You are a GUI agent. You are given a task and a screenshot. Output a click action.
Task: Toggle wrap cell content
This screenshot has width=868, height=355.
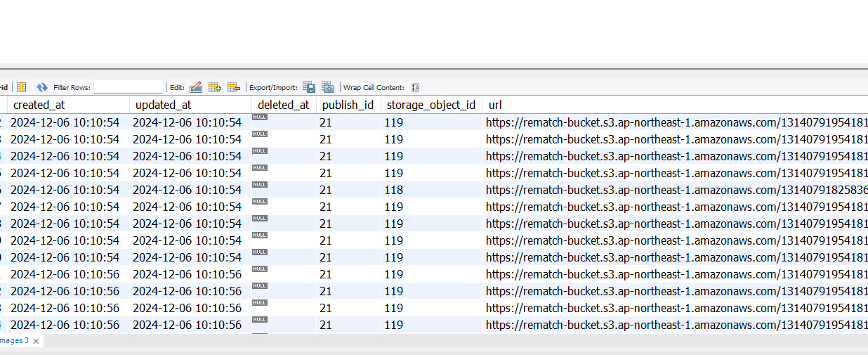point(415,87)
